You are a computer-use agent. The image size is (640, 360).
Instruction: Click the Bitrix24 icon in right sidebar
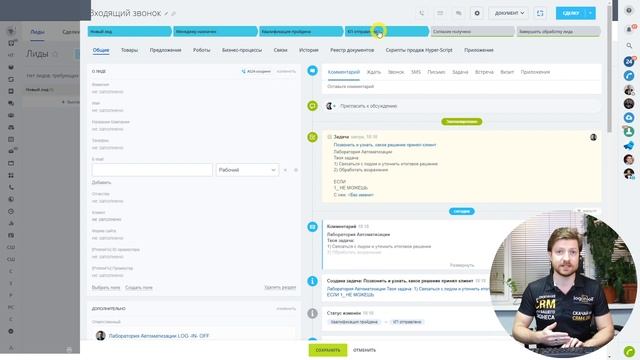pos(629,62)
